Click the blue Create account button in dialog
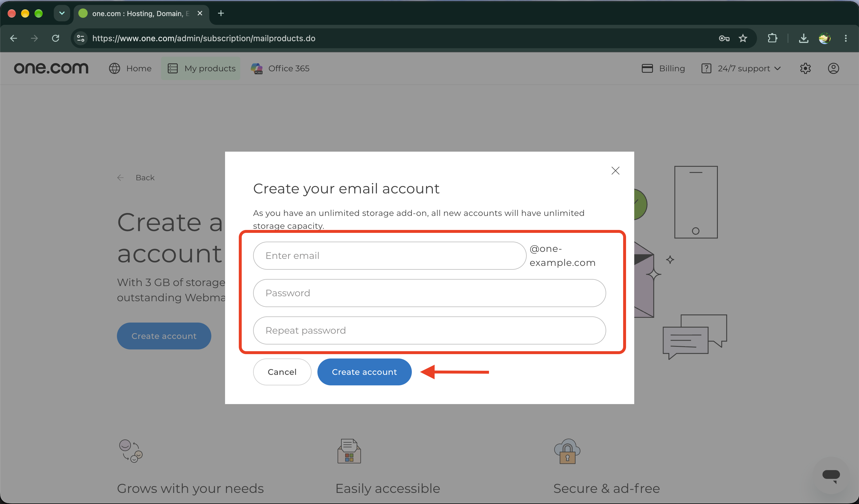859x504 pixels. pyautogui.click(x=364, y=372)
